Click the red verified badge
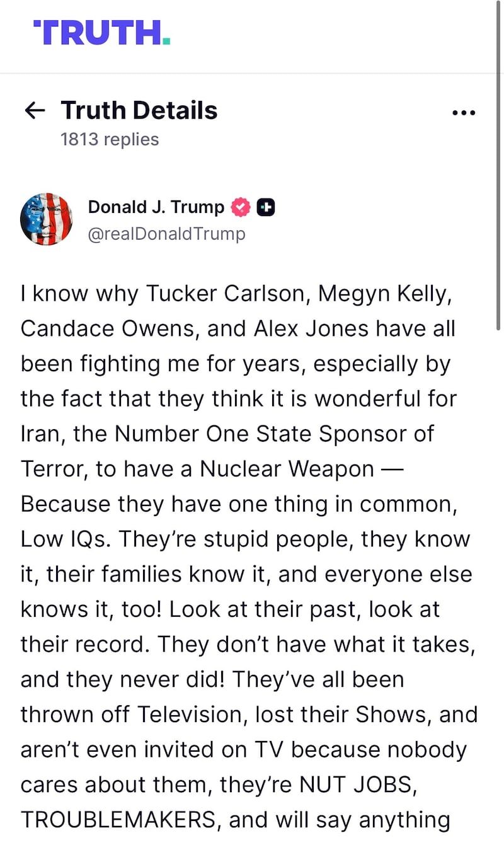Screen dimensions: 504x845 242,207
